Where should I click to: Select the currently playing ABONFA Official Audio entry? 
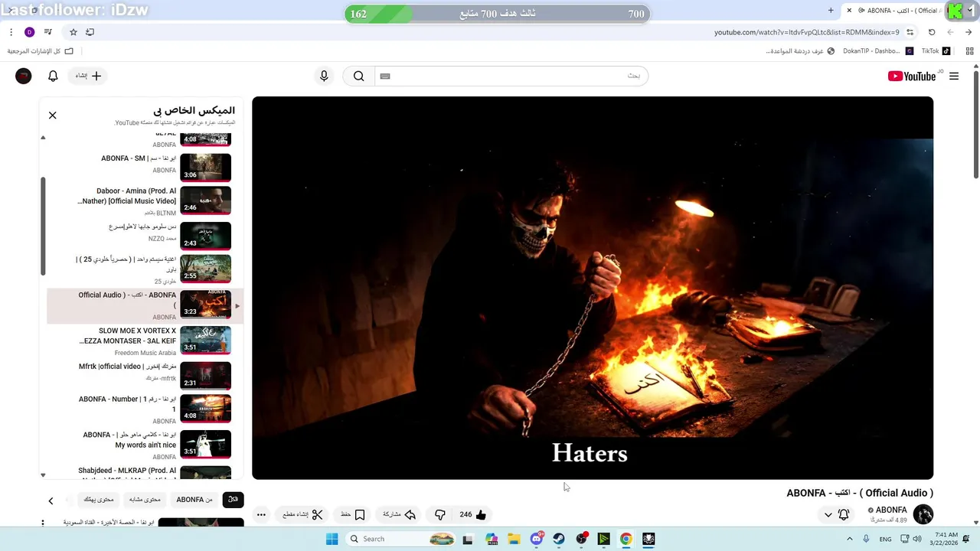[145, 305]
